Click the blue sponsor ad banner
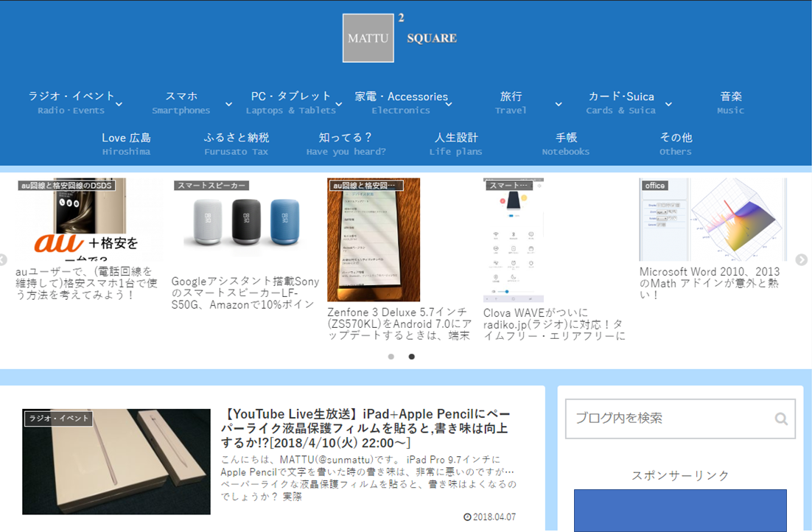The height and width of the screenshot is (532, 812). point(680,510)
